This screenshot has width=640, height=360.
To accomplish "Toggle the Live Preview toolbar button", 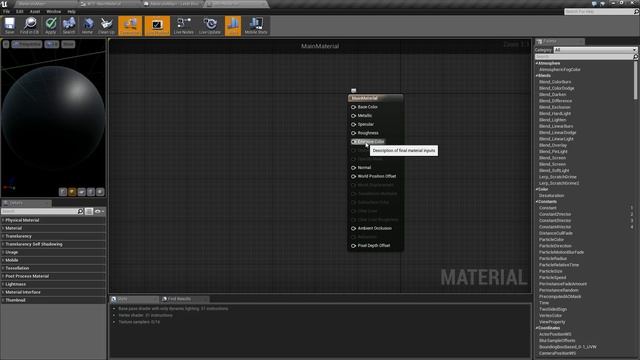I will [x=157, y=26].
